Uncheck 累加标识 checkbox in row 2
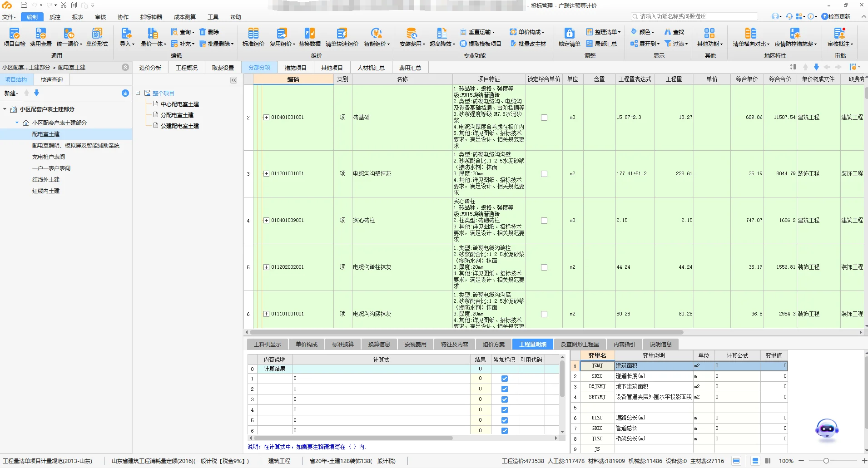Viewport: 868px width, 468px height. [505, 389]
